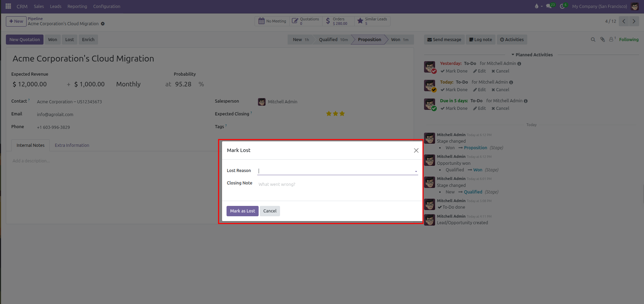Open the No Meeting calendar icon

[261, 21]
